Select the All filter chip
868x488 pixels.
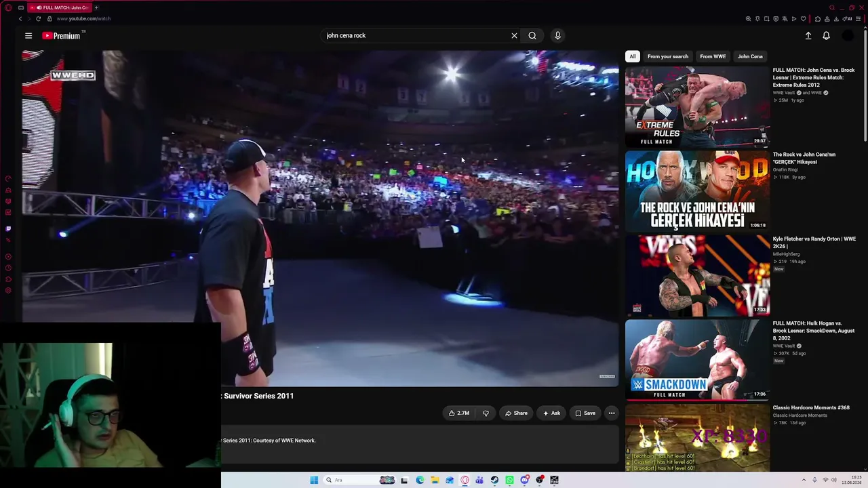tap(633, 56)
